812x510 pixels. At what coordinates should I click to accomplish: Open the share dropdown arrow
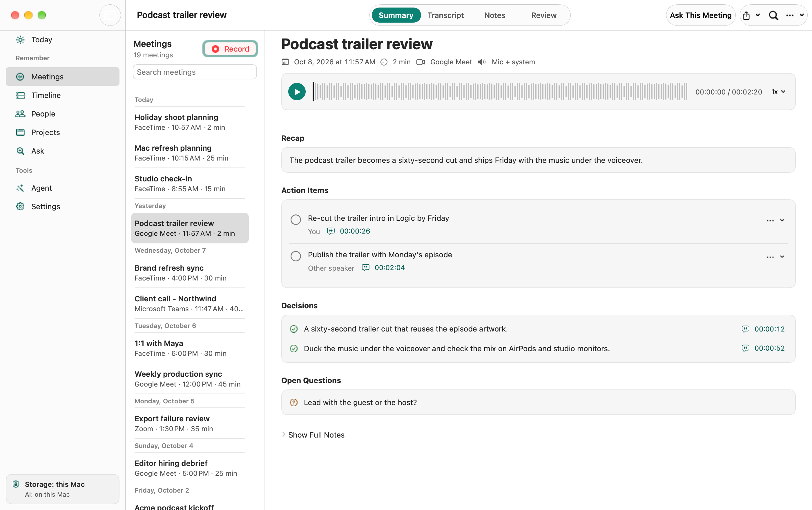pyautogui.click(x=758, y=15)
